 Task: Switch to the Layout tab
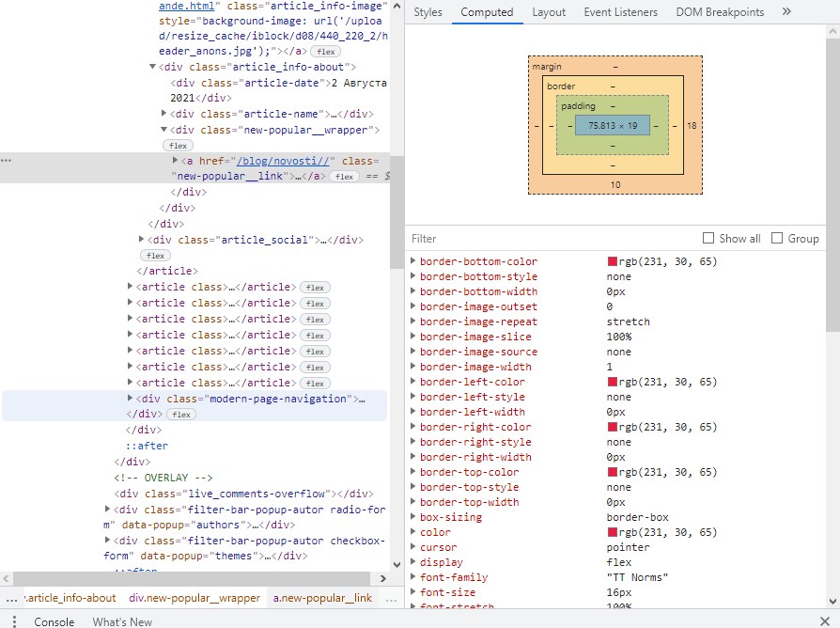coord(549,12)
